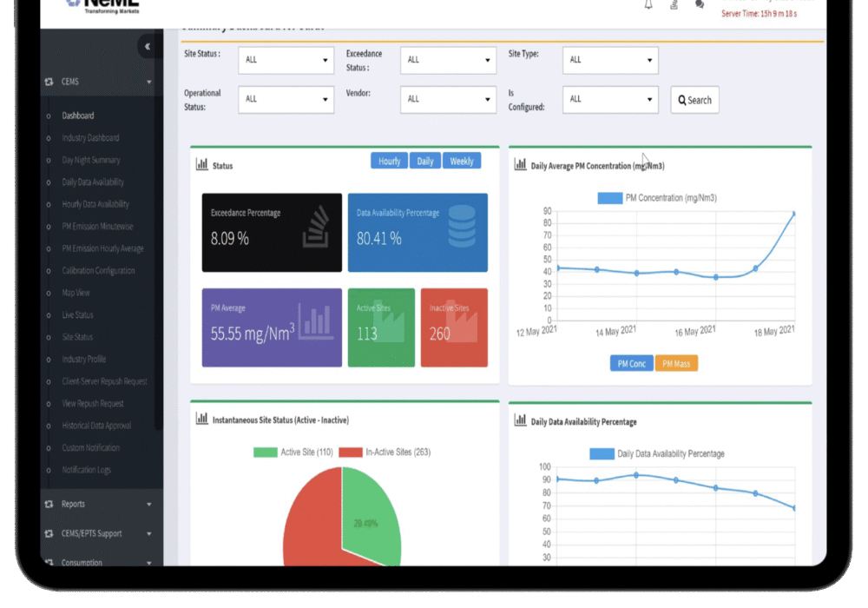Click the Reports section icon
Image resolution: width=868 pixels, height=608 pixels.
(49, 505)
